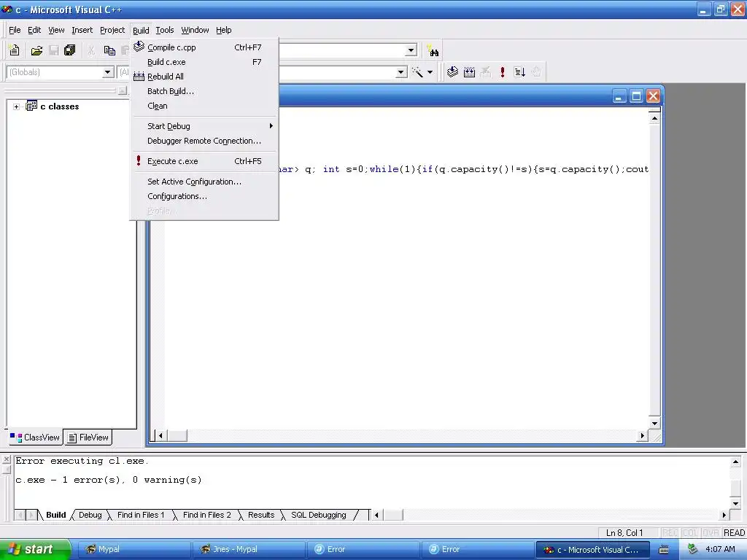
Task: Click the keyboard icon in the taskbar tray
Action: (x=664, y=550)
